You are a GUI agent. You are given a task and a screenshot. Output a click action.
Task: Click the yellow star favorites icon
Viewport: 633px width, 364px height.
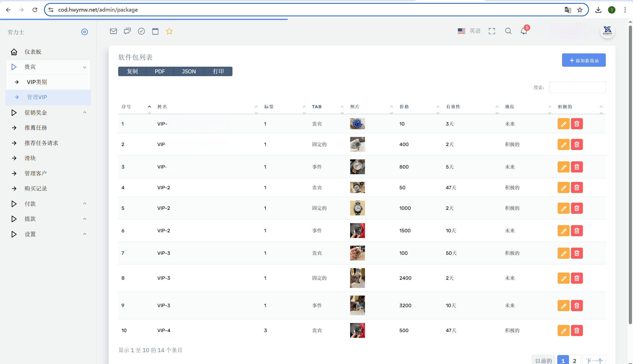(x=169, y=31)
